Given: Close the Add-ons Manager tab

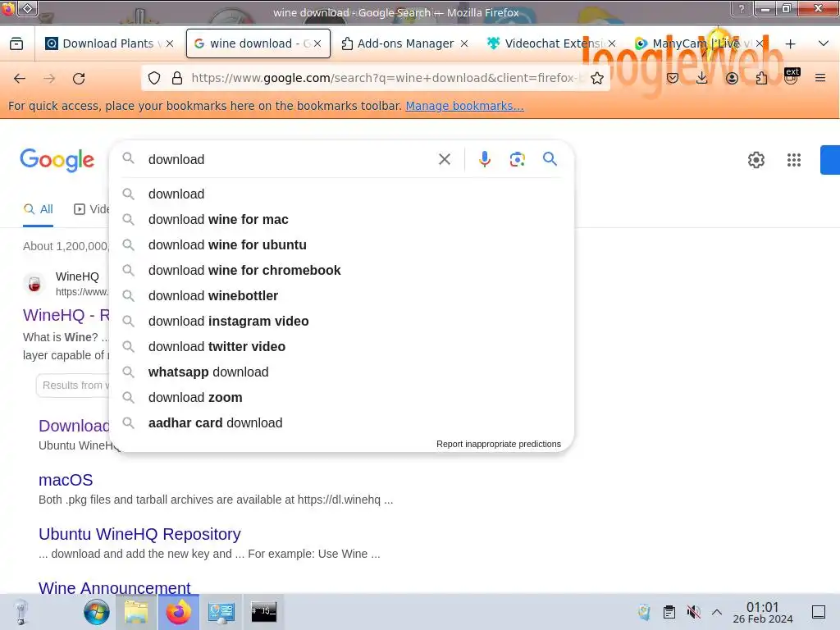Looking at the screenshot, I should click(464, 43).
